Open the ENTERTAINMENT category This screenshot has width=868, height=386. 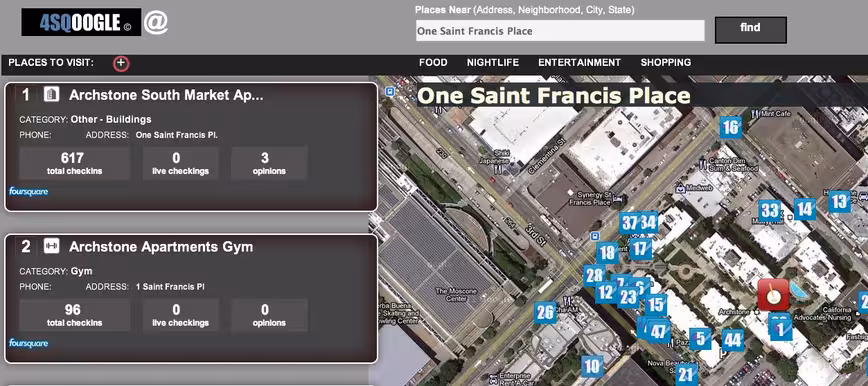pos(580,63)
